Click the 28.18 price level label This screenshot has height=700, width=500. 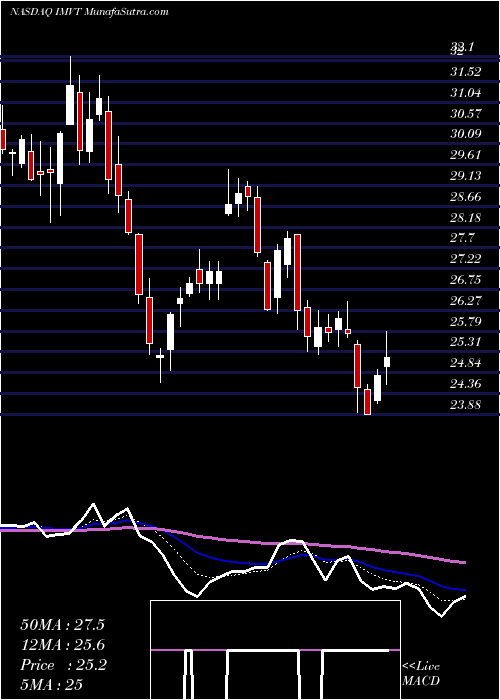point(466,218)
